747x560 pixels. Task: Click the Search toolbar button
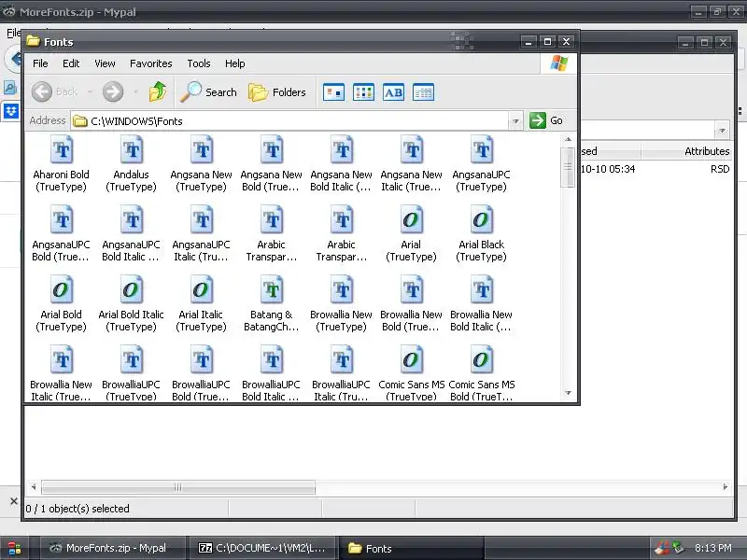tap(208, 91)
